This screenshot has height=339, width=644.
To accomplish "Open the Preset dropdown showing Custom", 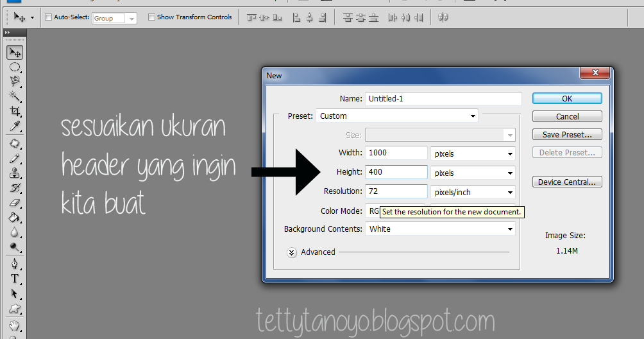I will pos(397,116).
